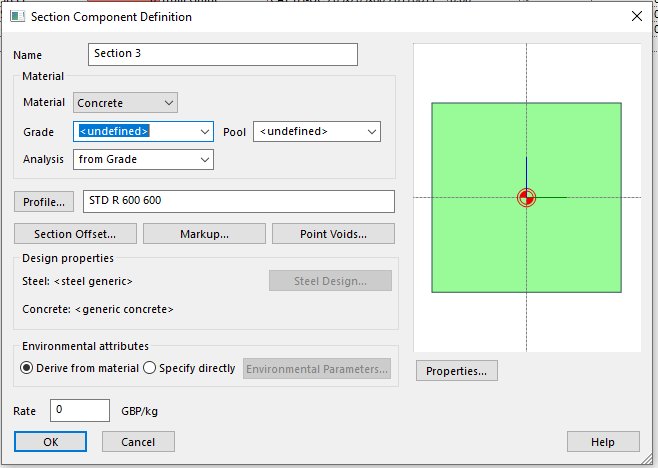The height and width of the screenshot is (468, 658).
Task: Close the Section Component Definition dialog
Action: click(x=636, y=16)
